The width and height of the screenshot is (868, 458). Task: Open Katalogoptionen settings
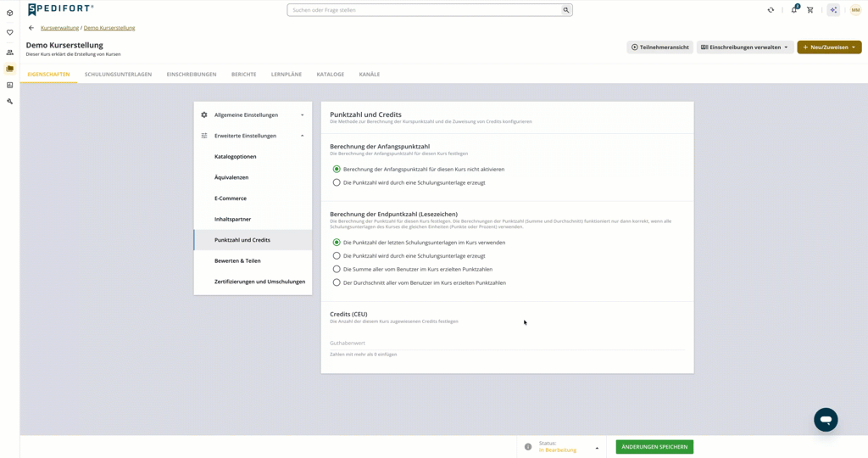click(253, 157)
